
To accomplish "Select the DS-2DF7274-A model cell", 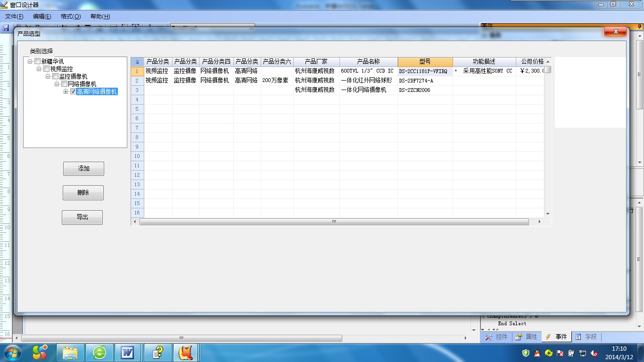I will [x=425, y=81].
